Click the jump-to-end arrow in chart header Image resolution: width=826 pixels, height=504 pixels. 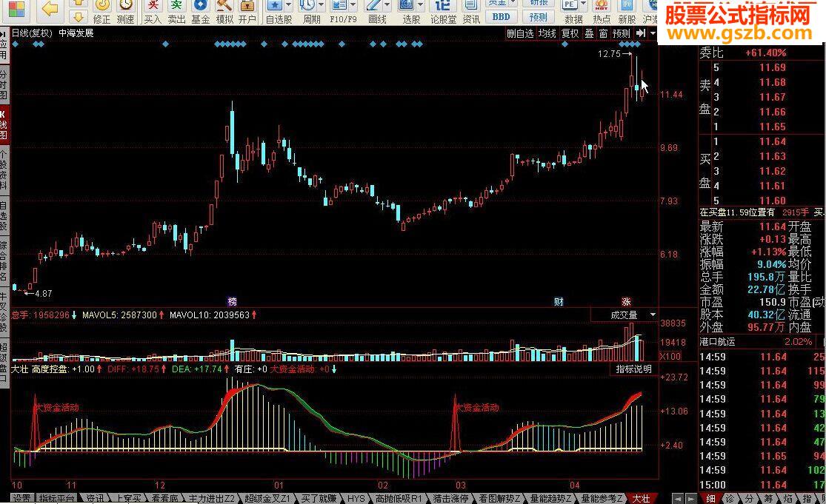tap(641, 33)
